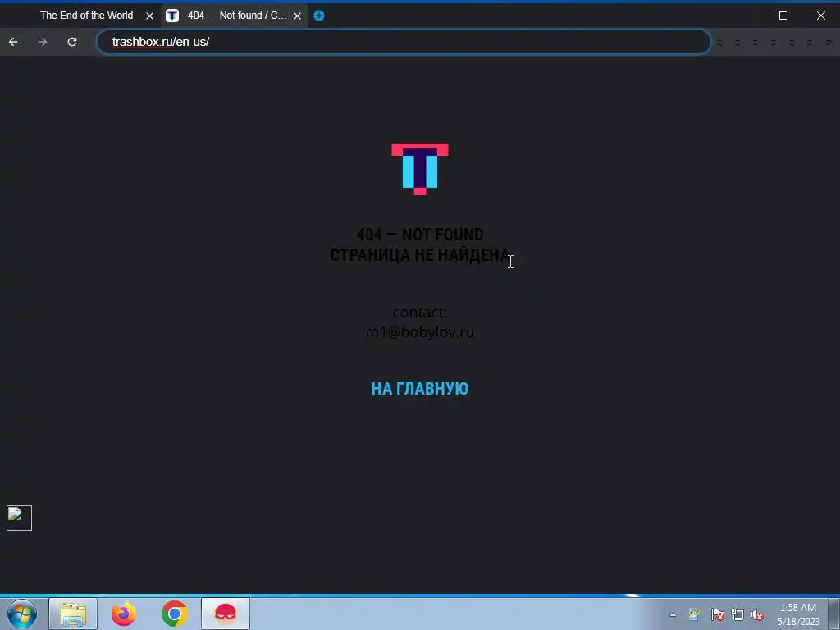Viewport: 840px width, 630px height.
Task: Show hidden system tray icons
Action: tap(673, 614)
